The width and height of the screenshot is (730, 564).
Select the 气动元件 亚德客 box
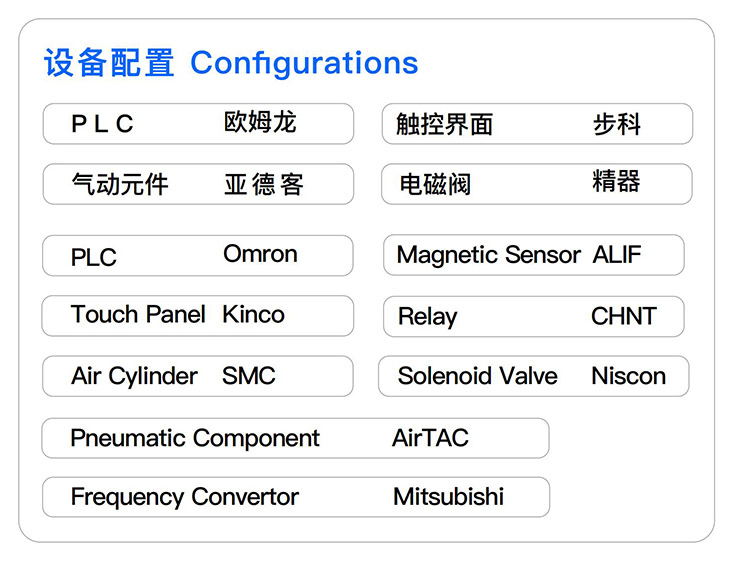198,185
